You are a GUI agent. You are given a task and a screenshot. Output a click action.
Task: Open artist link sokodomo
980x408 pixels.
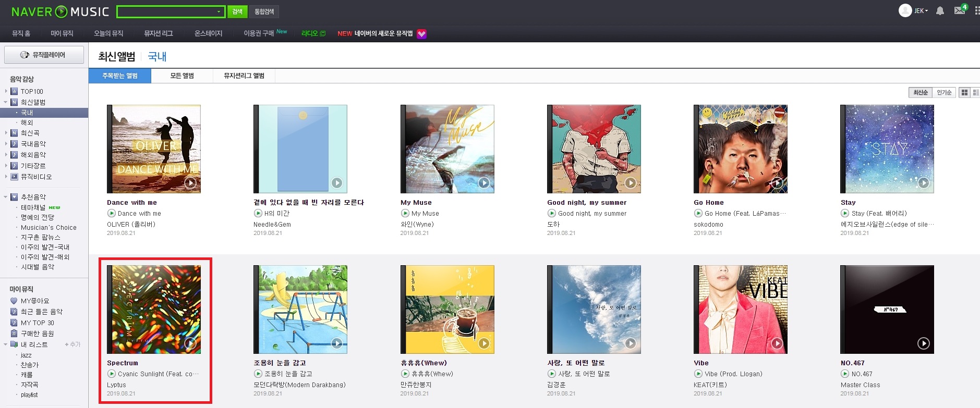click(x=708, y=225)
